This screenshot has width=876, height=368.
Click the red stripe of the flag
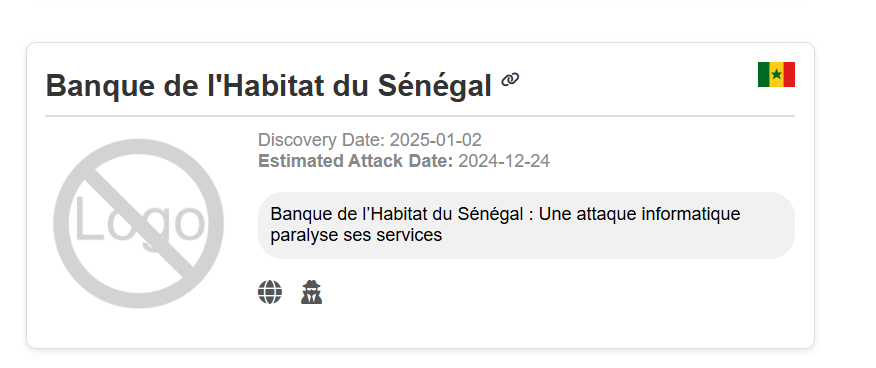[789, 74]
